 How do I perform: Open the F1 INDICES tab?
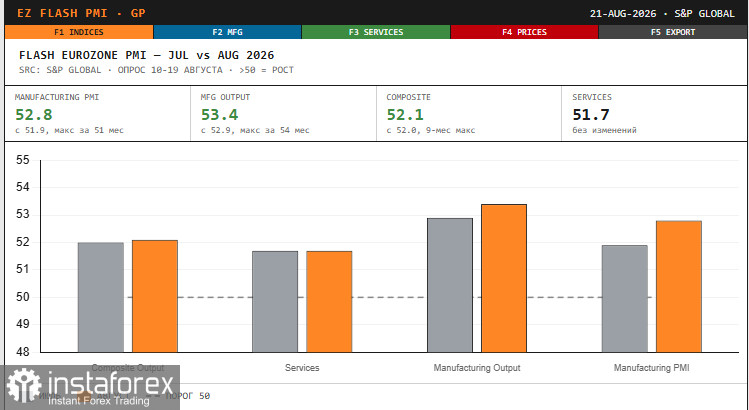(x=79, y=32)
